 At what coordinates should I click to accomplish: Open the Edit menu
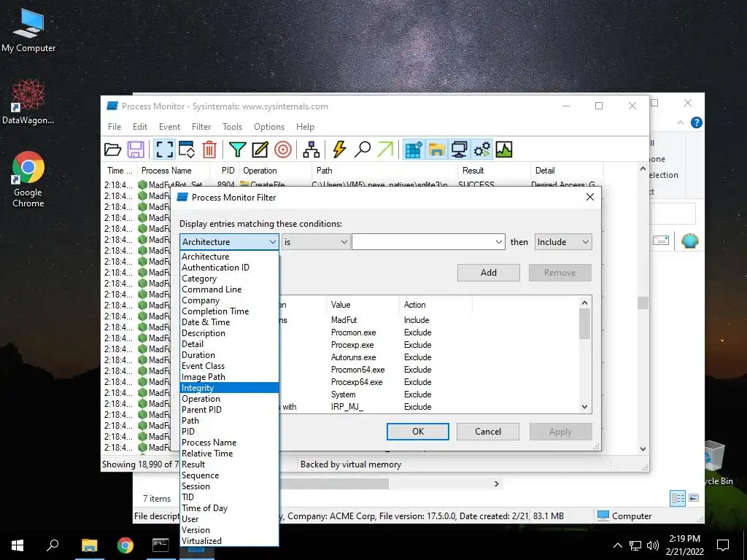point(140,127)
